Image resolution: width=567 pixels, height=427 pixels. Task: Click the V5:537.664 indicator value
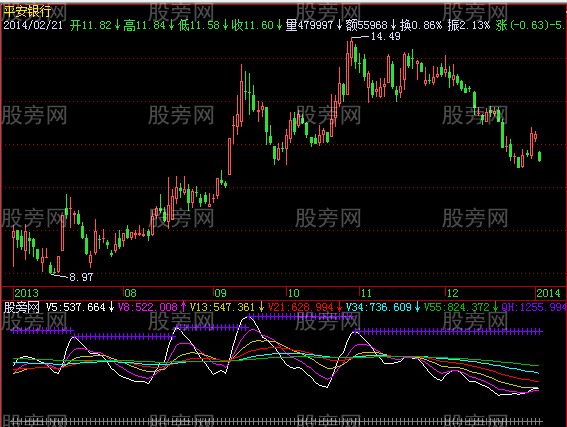point(76,307)
